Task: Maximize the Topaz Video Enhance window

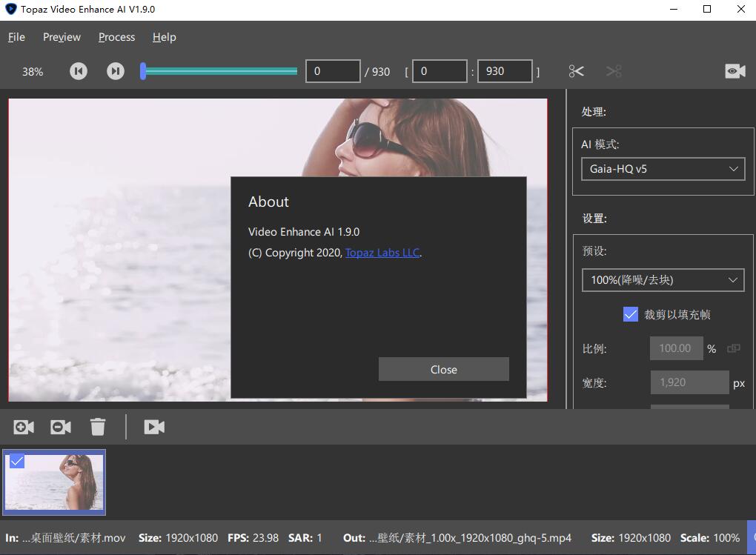Action: click(707, 9)
